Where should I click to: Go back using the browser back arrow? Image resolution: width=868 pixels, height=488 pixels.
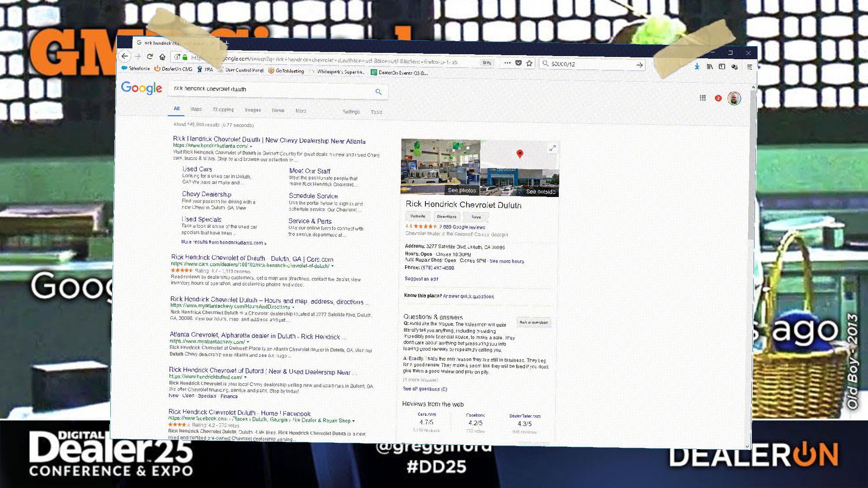click(x=125, y=56)
